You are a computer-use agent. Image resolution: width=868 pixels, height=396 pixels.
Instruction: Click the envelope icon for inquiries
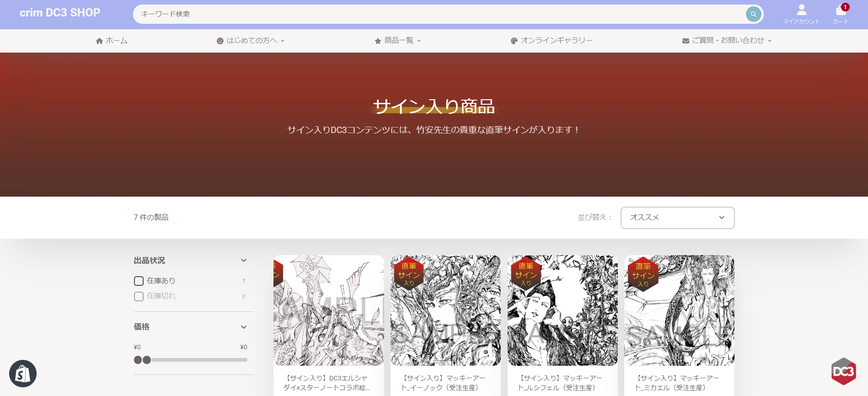tap(686, 41)
